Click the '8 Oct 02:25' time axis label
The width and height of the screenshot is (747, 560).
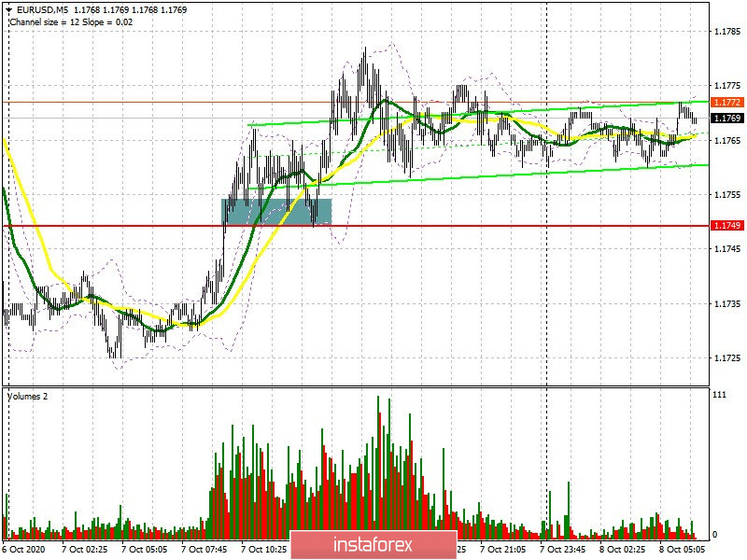click(623, 550)
